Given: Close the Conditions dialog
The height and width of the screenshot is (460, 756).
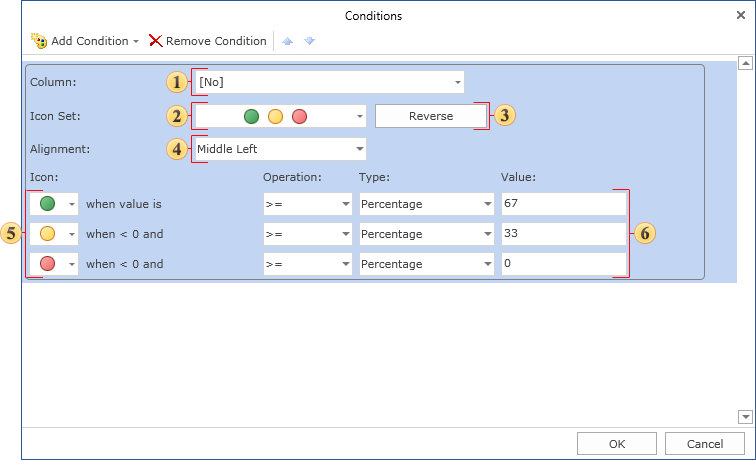Looking at the screenshot, I should pyautogui.click(x=740, y=15).
